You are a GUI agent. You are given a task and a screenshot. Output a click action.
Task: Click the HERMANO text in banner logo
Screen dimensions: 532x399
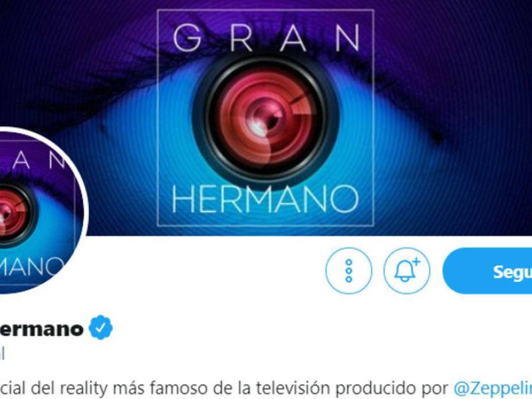pyautogui.click(x=265, y=199)
